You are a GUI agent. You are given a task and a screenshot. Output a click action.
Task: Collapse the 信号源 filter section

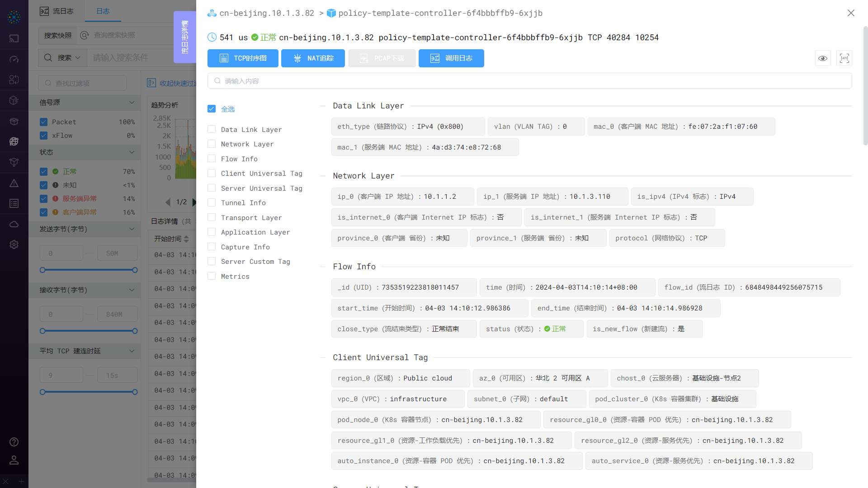(132, 103)
